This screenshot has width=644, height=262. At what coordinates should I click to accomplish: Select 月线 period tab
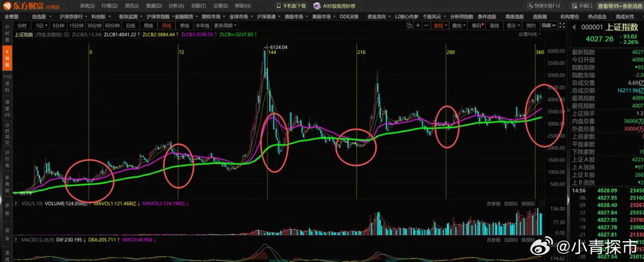[x=166, y=26]
